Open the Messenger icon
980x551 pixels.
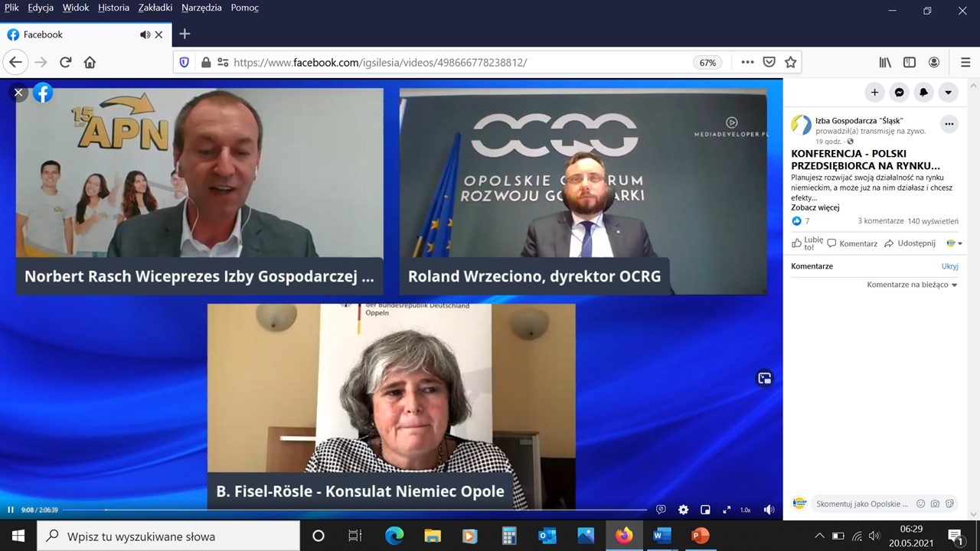[899, 93]
